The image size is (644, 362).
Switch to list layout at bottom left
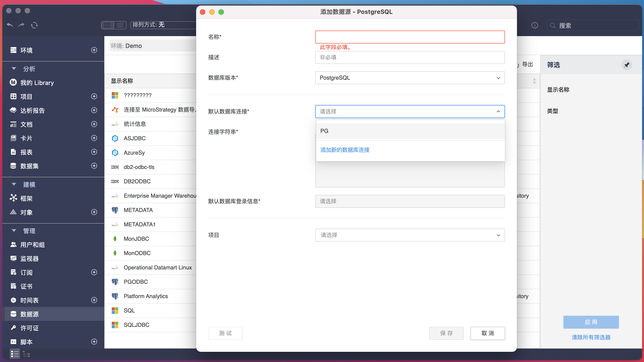15,354
